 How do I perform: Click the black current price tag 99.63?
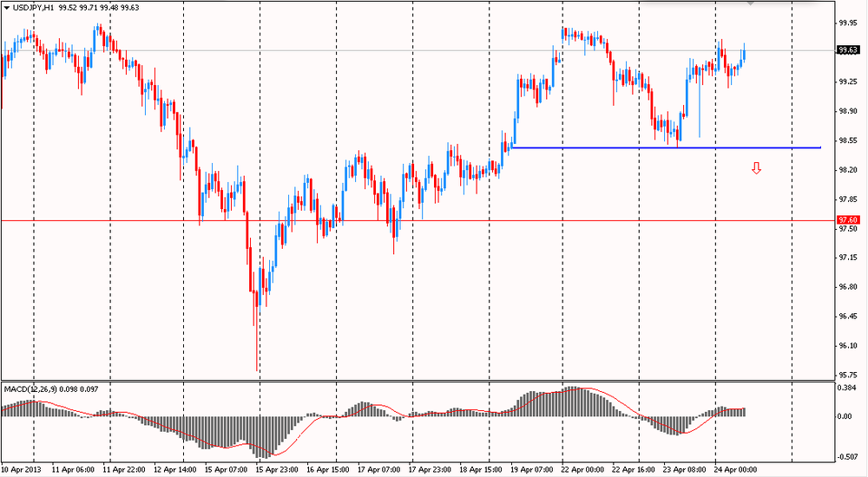click(848, 50)
